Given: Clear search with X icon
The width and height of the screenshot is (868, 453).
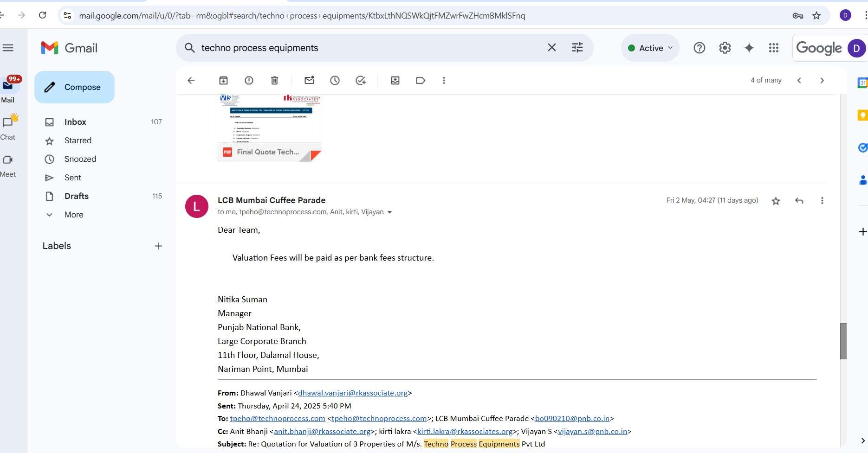Looking at the screenshot, I should pos(551,47).
